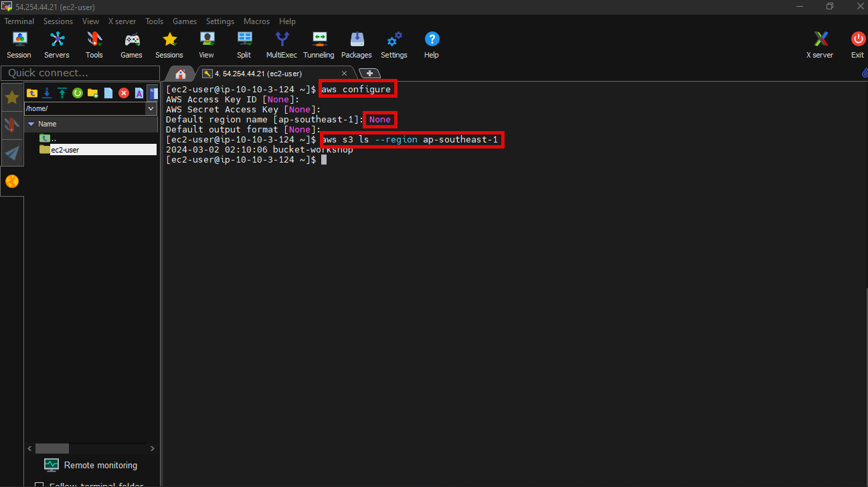Open the View toolbar button

pyautogui.click(x=207, y=45)
